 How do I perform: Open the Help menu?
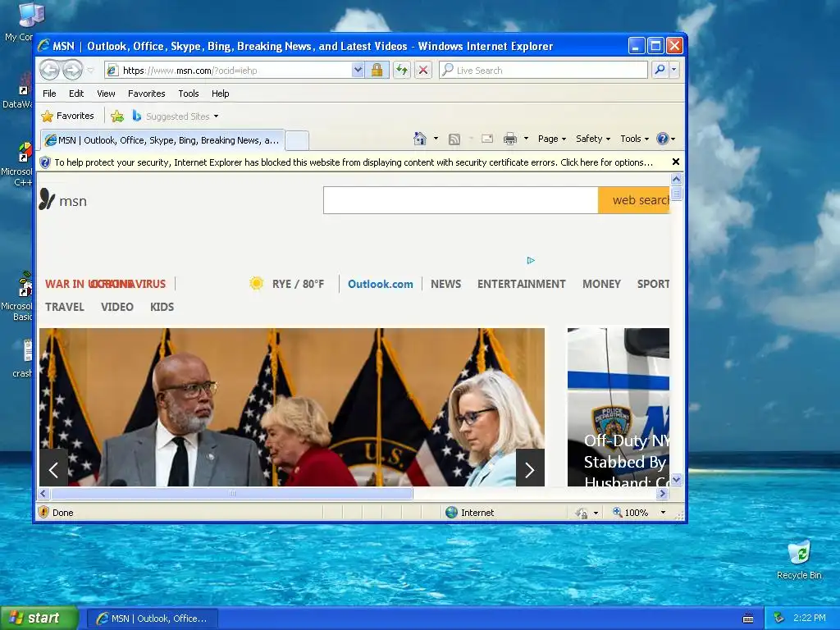pos(220,94)
